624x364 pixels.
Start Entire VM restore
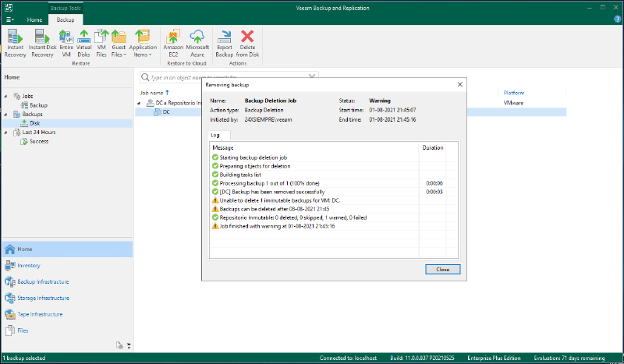pyautogui.click(x=66, y=44)
